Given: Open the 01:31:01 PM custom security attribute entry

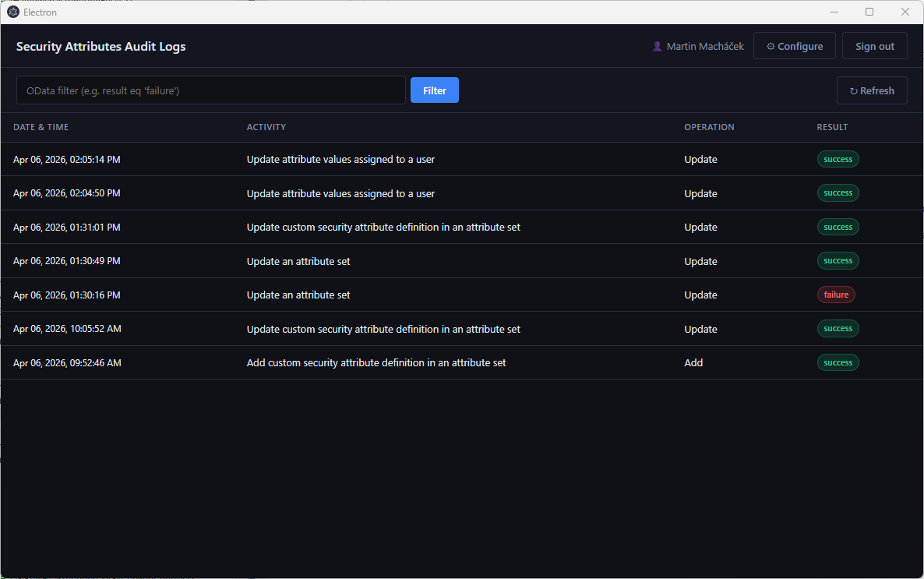Looking at the screenshot, I should [383, 228].
